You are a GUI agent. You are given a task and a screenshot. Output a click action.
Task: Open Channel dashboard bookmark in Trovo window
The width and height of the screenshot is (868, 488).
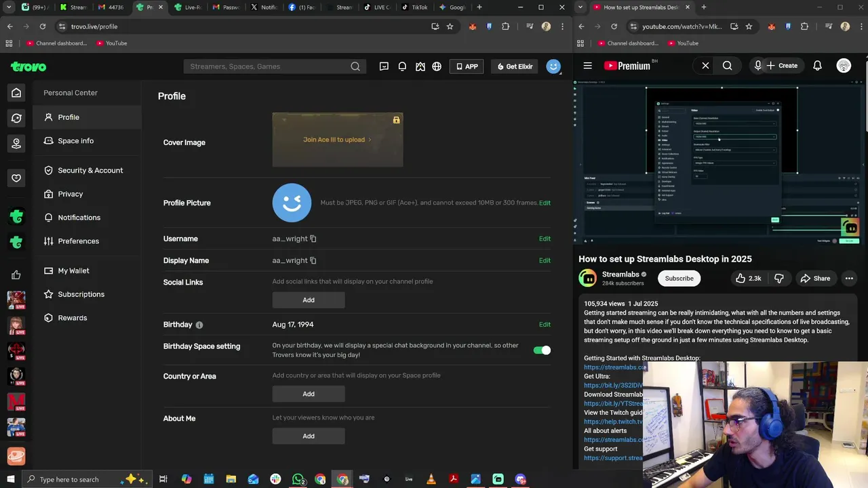(56, 43)
